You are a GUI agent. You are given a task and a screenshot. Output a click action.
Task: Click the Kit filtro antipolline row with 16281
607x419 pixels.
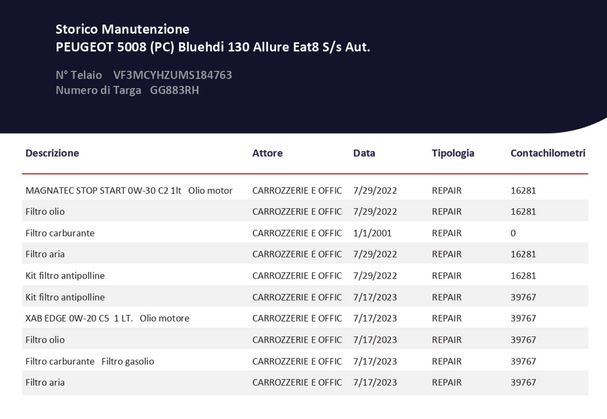pos(305,276)
